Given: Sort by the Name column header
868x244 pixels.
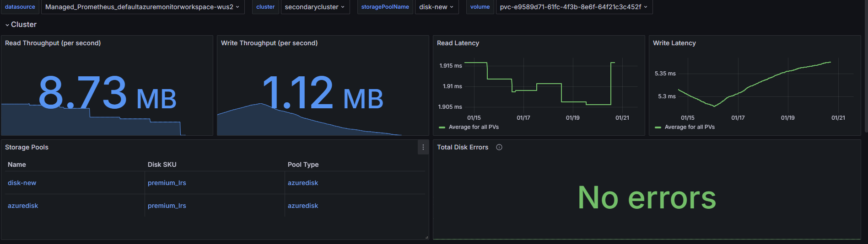Looking at the screenshot, I should click(x=17, y=164).
